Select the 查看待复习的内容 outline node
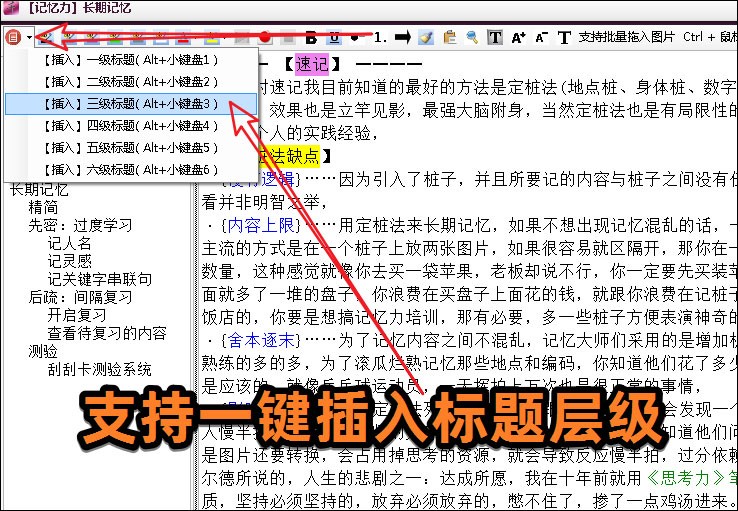The height and width of the screenshot is (511, 738). (107, 333)
